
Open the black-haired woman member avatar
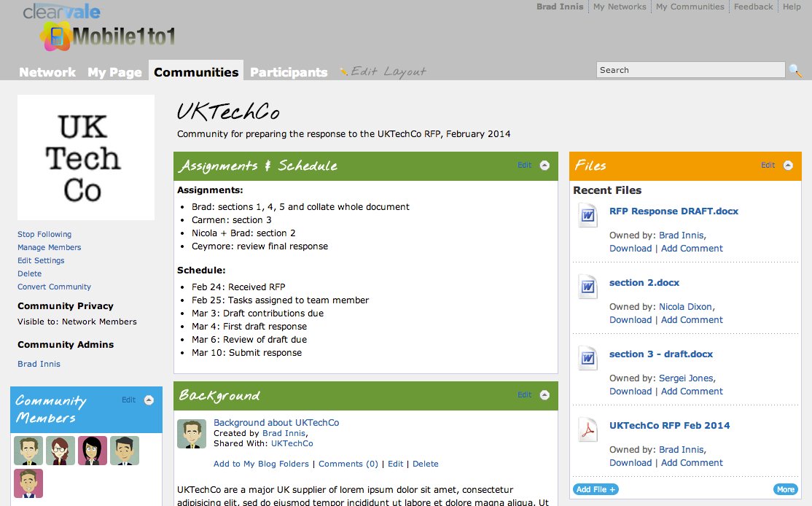[93, 451]
